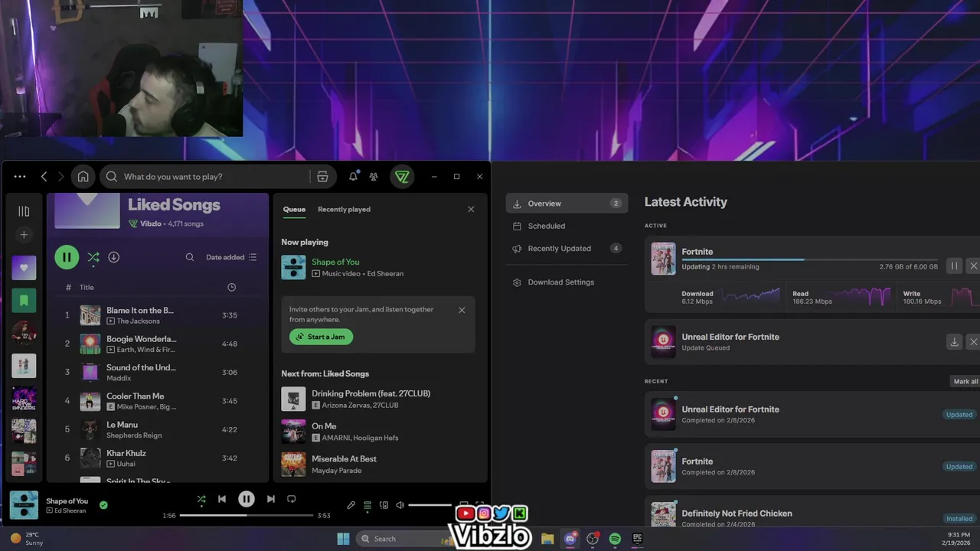The image size is (980, 551).
Task: Open Discord from taskbar
Action: tap(570, 539)
